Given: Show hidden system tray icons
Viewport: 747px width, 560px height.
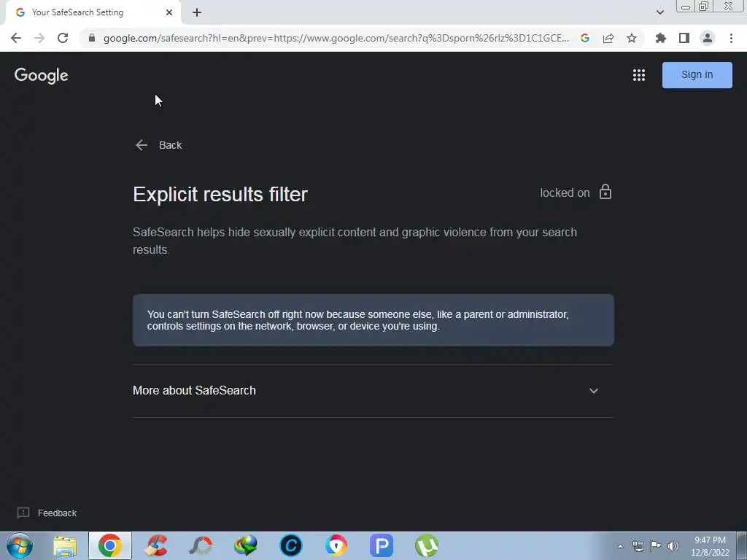Looking at the screenshot, I should tap(620, 546).
